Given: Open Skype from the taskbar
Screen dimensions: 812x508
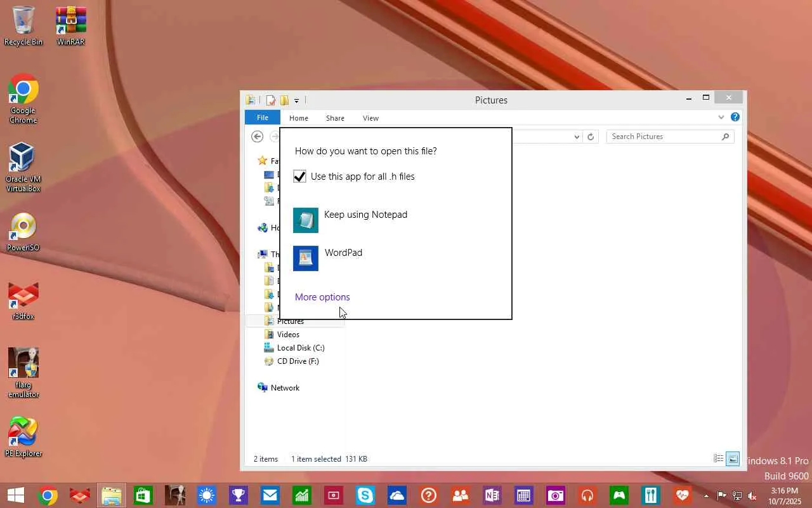Looking at the screenshot, I should pyautogui.click(x=365, y=495).
